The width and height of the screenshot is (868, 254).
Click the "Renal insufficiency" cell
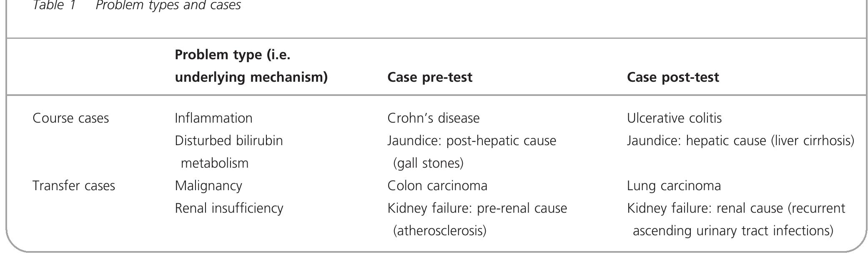pos(229,208)
